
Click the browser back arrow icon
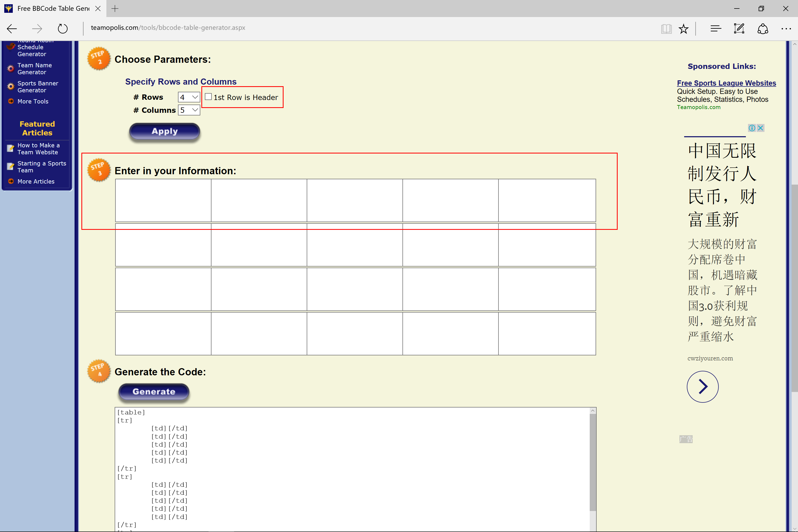(x=12, y=28)
